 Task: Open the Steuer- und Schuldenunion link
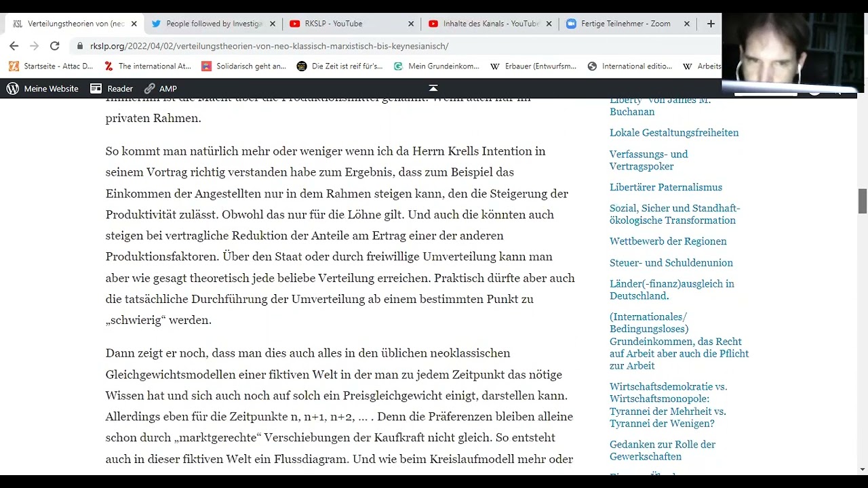click(x=671, y=262)
